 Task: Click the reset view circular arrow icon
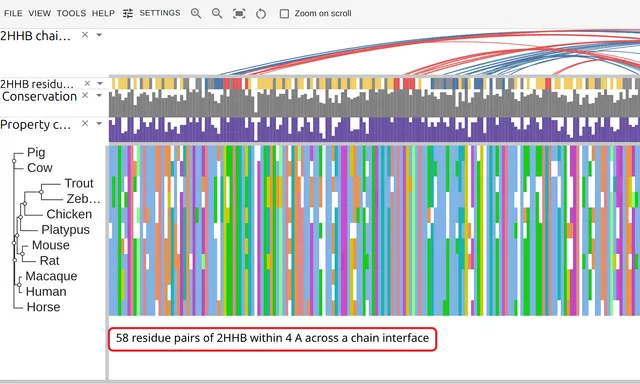[x=261, y=14]
